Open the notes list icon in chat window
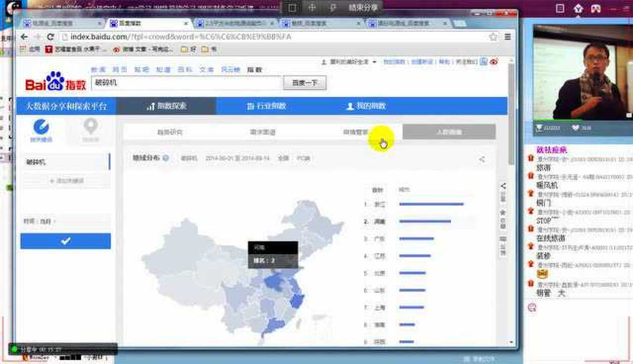This screenshot has width=633, height=364. 560,8
